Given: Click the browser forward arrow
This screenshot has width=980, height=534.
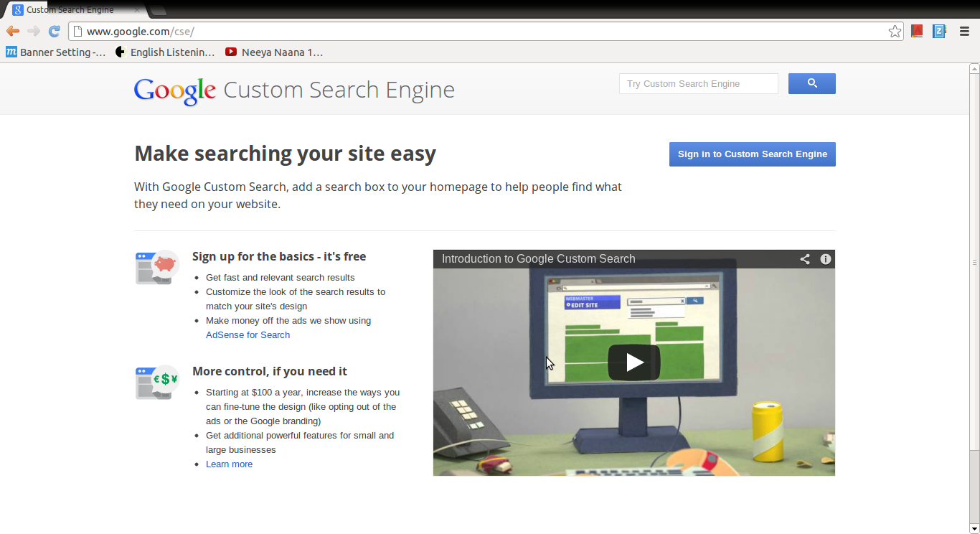Looking at the screenshot, I should [34, 31].
